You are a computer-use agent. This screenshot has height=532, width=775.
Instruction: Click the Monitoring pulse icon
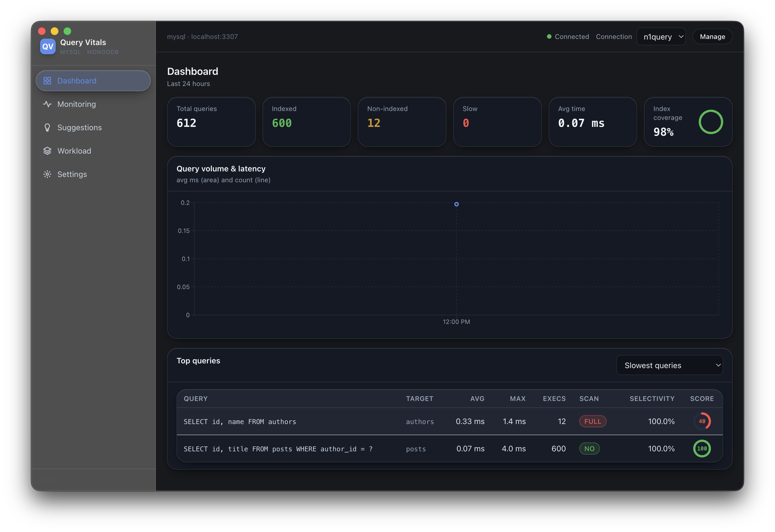pos(47,104)
